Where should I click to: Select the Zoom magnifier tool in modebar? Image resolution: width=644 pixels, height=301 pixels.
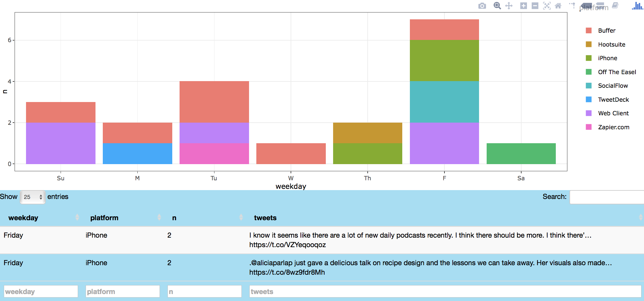click(x=497, y=6)
